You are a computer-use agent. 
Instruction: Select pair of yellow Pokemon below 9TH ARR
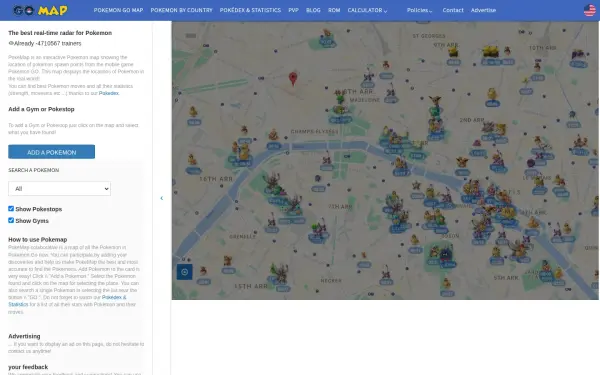click(490, 51)
